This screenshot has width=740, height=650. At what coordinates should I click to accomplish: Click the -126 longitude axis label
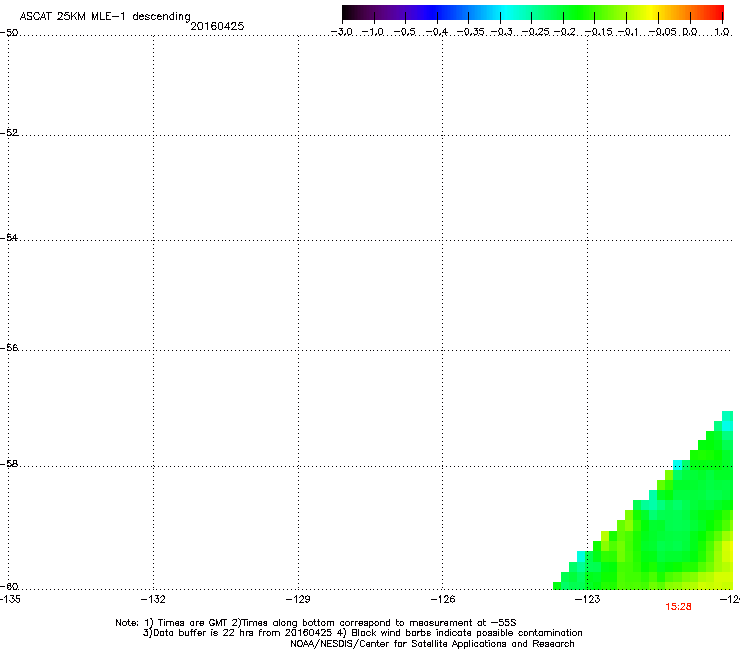tap(443, 599)
